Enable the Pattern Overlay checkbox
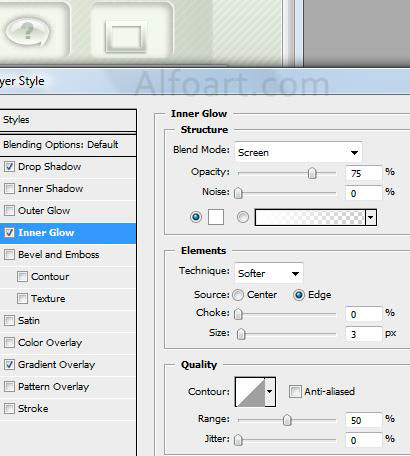Image resolution: width=410 pixels, height=456 pixels. 9,386
